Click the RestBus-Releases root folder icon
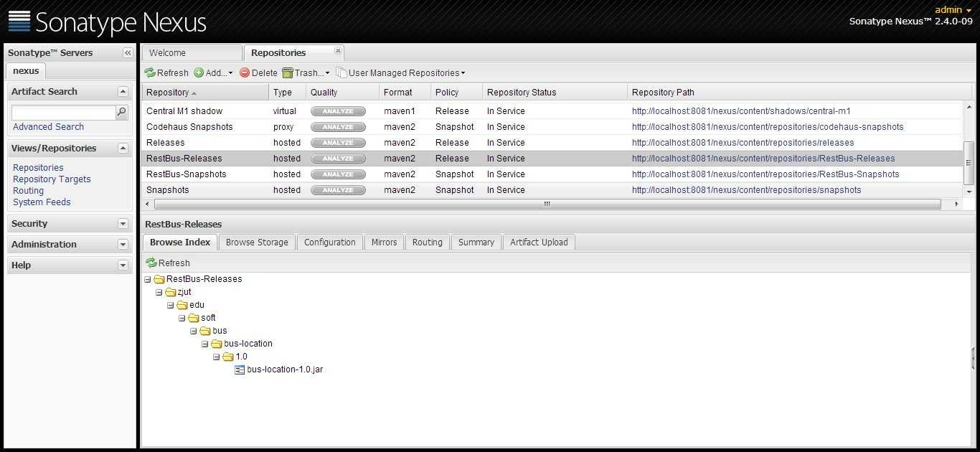 point(159,279)
